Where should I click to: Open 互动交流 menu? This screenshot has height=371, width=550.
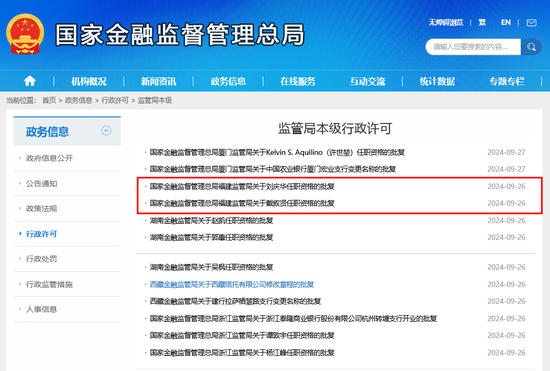tap(368, 81)
